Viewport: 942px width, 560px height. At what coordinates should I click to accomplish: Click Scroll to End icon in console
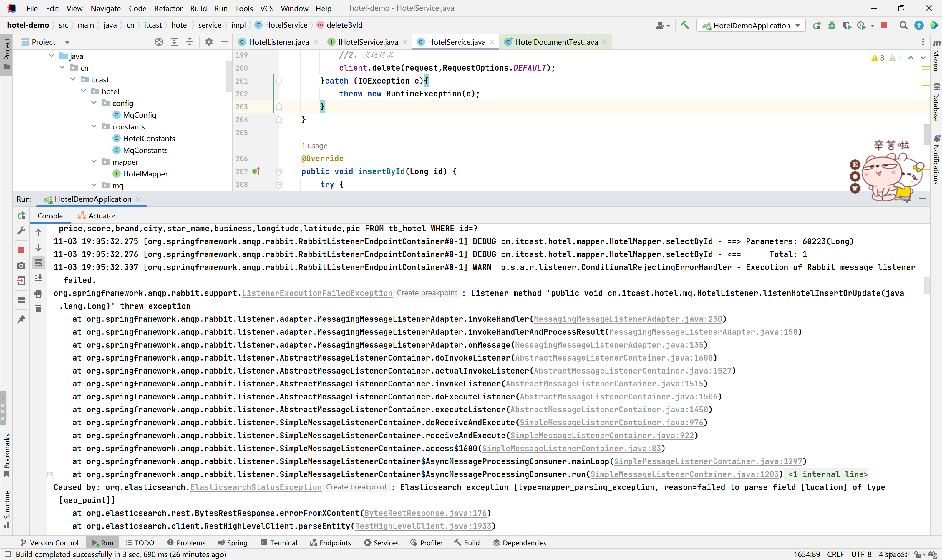pyautogui.click(x=38, y=278)
